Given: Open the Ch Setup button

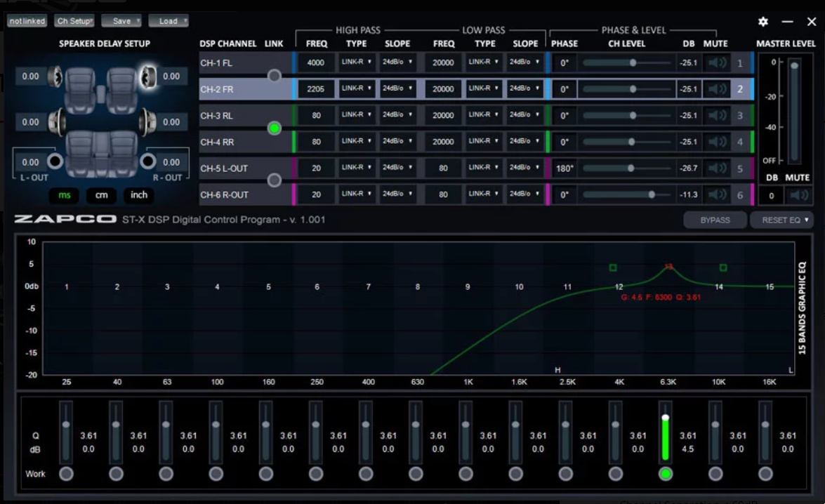Looking at the screenshot, I should pyautogui.click(x=74, y=21).
